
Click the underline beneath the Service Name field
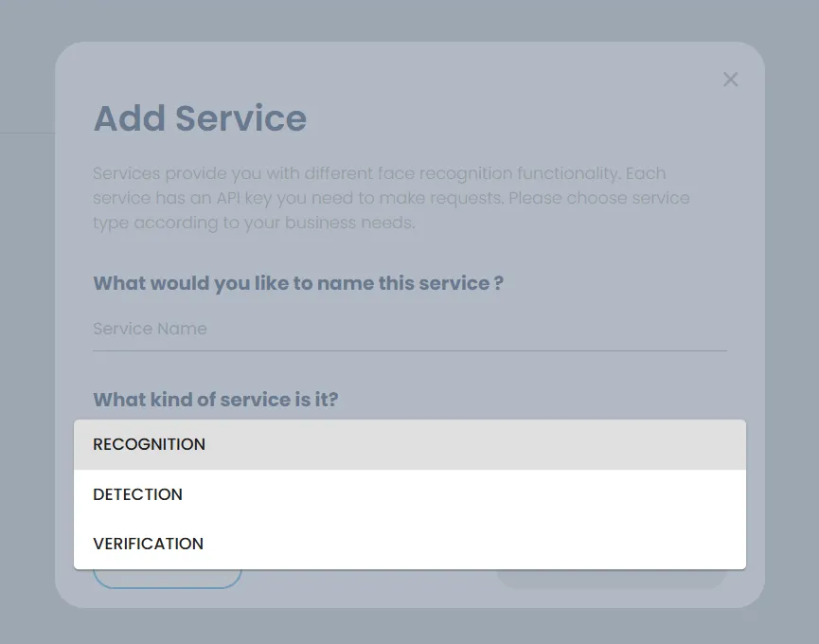point(409,351)
